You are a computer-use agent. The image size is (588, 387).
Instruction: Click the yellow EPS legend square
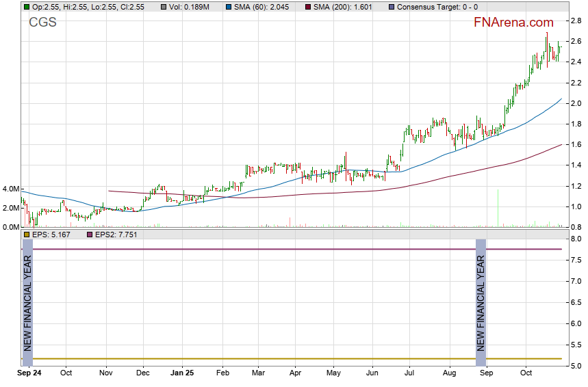(x=26, y=235)
